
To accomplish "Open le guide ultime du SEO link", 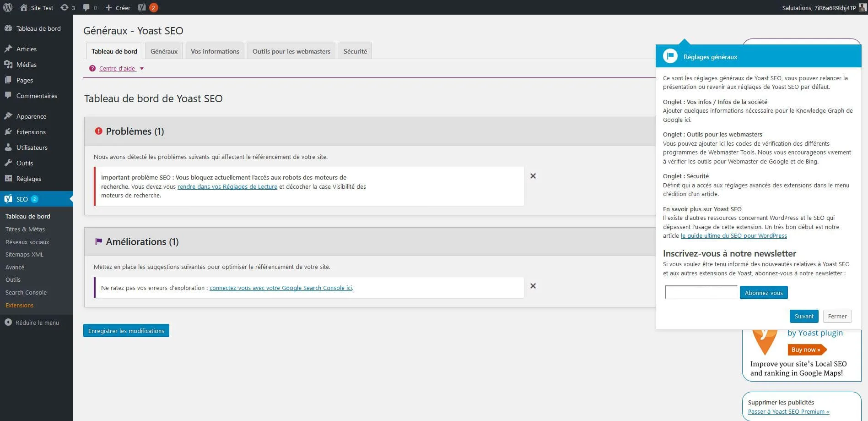I will [x=734, y=235].
